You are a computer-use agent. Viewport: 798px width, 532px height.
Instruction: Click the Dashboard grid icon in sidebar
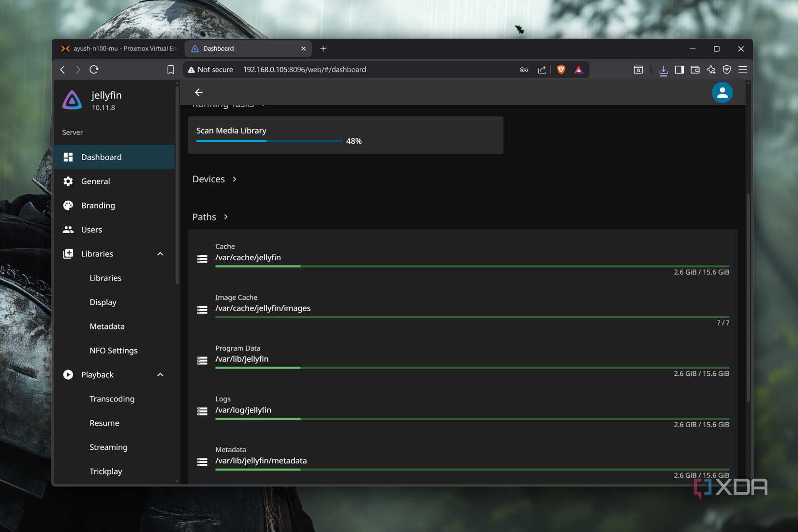68,157
